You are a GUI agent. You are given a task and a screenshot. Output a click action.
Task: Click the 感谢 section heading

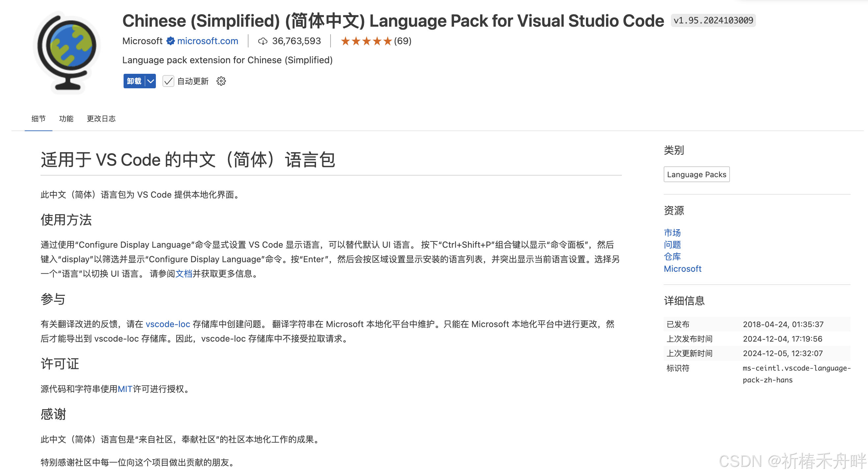point(53,414)
